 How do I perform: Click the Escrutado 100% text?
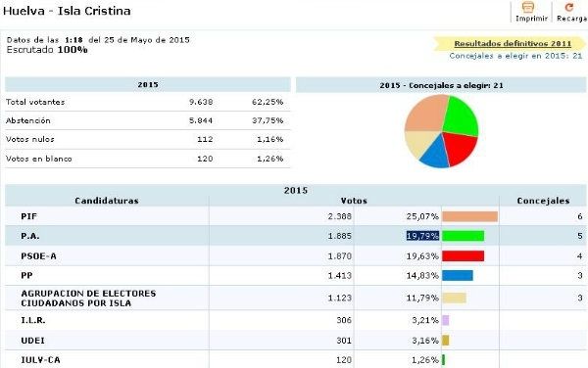[x=47, y=50]
